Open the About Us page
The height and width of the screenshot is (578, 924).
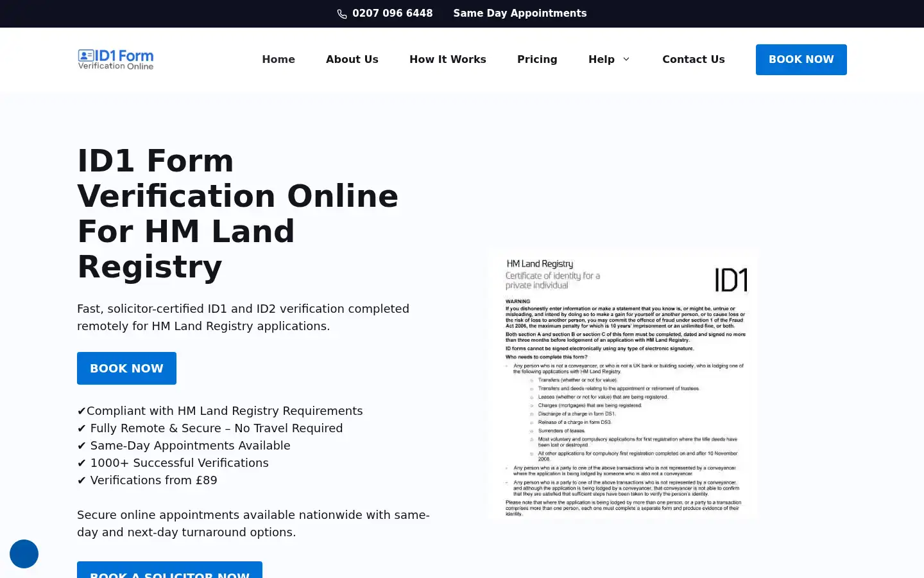[352, 59]
